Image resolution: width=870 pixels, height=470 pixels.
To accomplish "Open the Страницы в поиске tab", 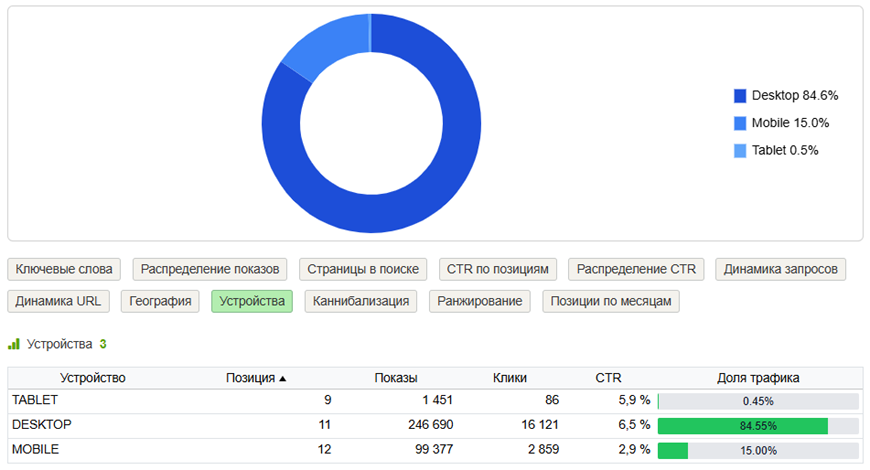I will pos(364,269).
